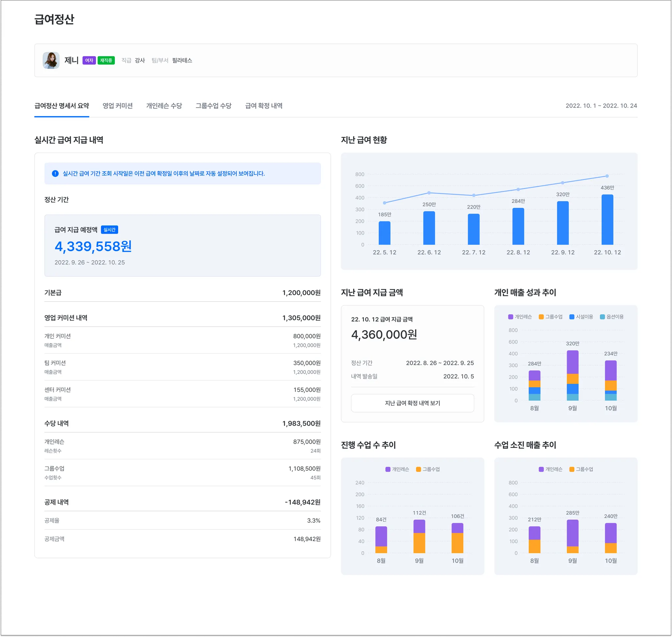Click the green 재직중 status badge
Screen dimensions: 672x637
[106, 60]
